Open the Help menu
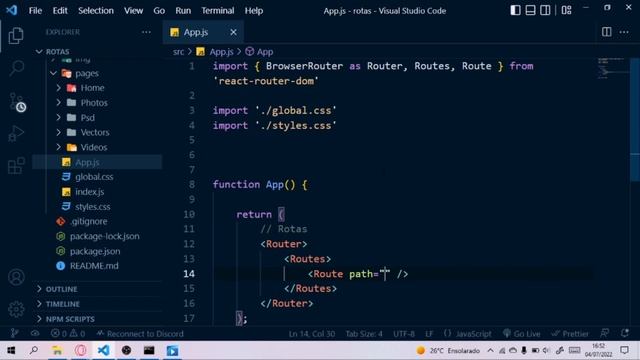This screenshot has width=640, height=360. click(253, 11)
